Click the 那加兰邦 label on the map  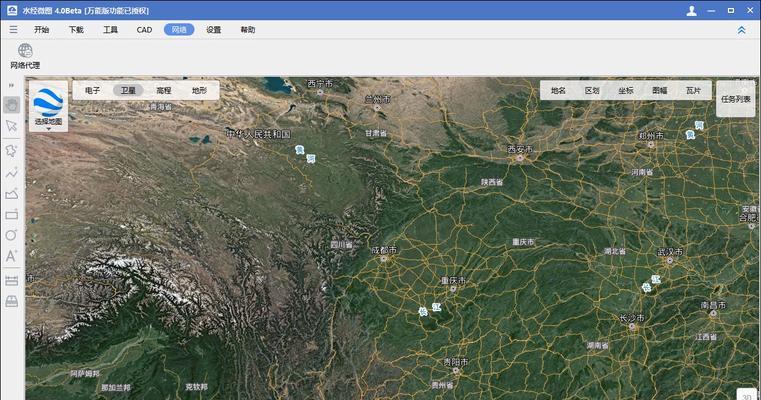116,387
